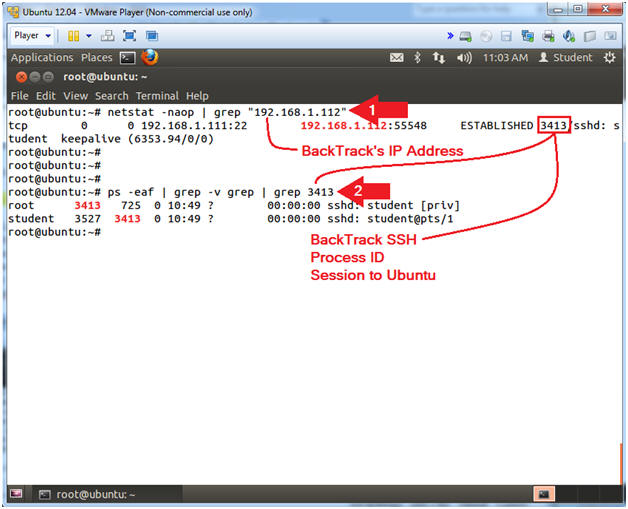
Task: Launch Firefox from the top panel
Action: coord(150,58)
